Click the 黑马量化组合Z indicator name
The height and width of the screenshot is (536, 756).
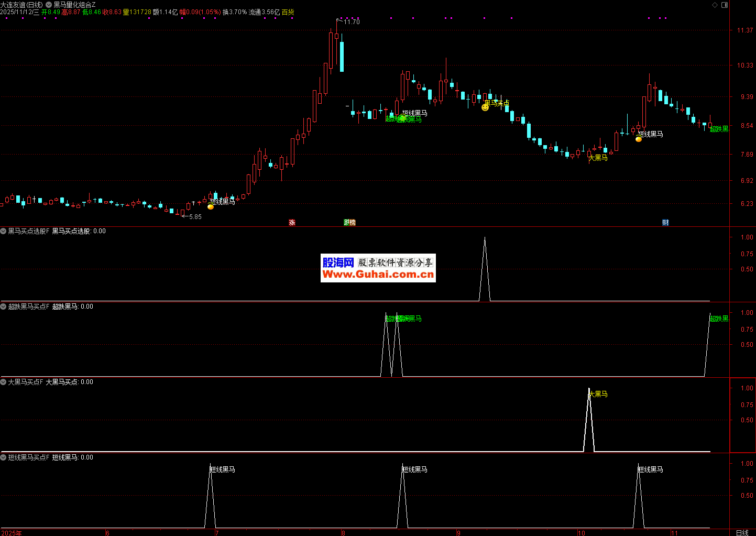click(74, 5)
